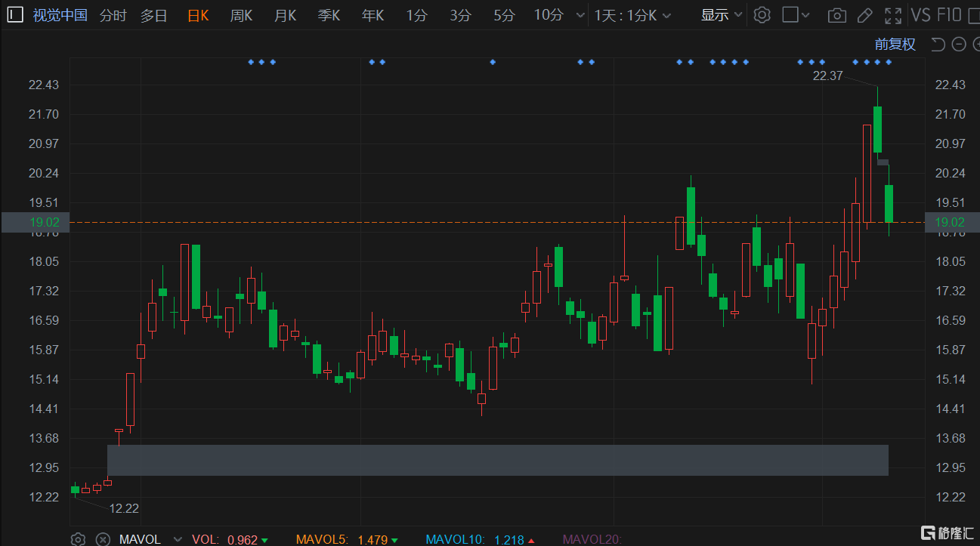980x546 pixels.
Task: Switch to the 1分 one-minute chart
Action: [416, 15]
